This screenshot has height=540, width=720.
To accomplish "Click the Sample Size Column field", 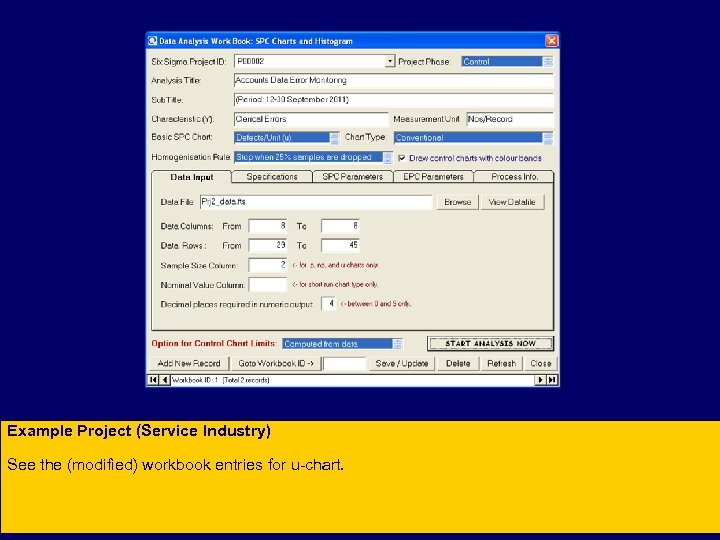I will (x=268, y=265).
